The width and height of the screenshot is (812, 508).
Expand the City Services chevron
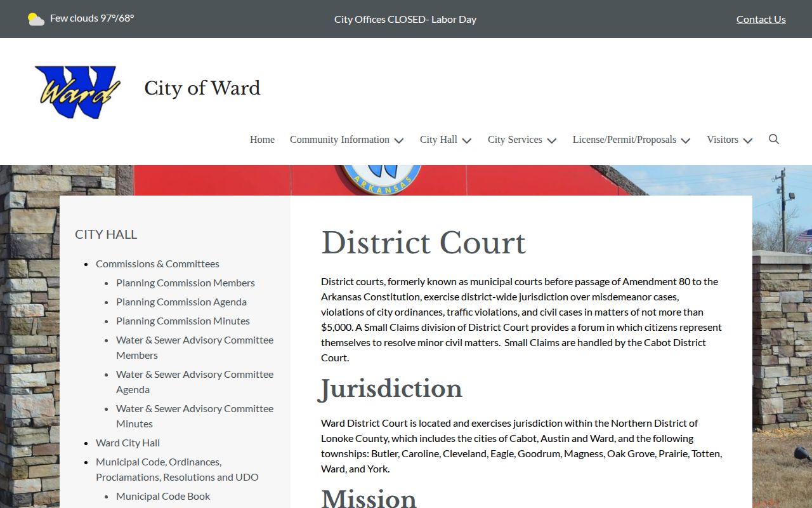coord(552,140)
